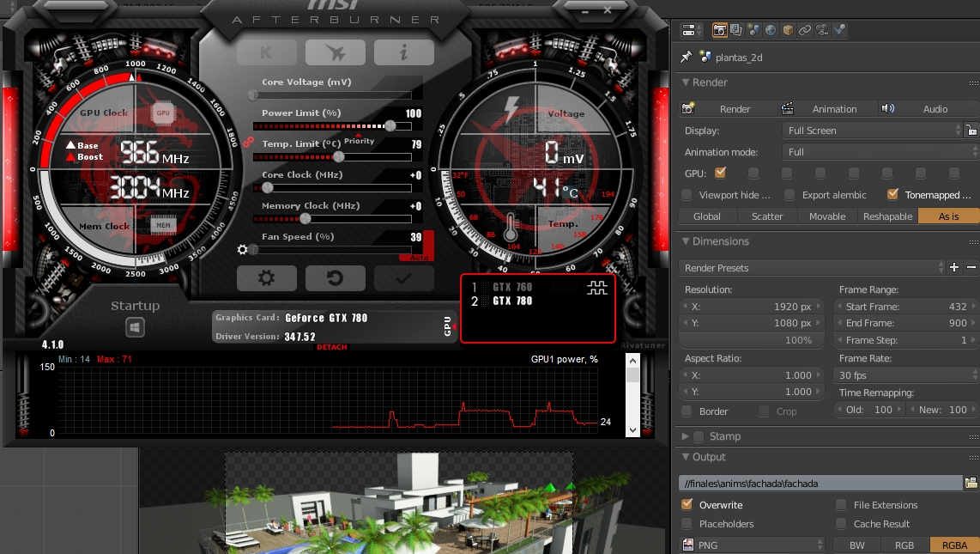This screenshot has width=980, height=554.
Task: Open Afterburner settings gear button
Action: point(266,277)
